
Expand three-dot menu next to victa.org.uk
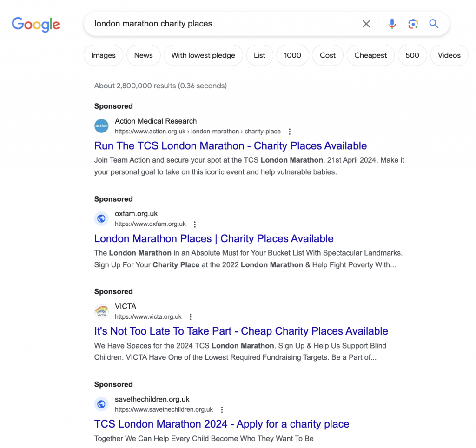click(x=190, y=317)
